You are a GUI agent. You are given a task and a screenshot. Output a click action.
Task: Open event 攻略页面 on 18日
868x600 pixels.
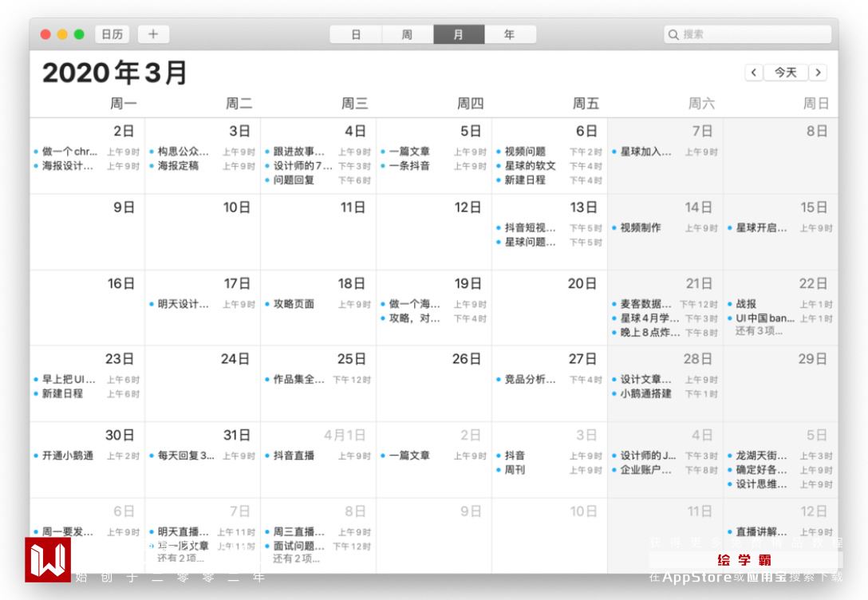[x=318, y=304]
